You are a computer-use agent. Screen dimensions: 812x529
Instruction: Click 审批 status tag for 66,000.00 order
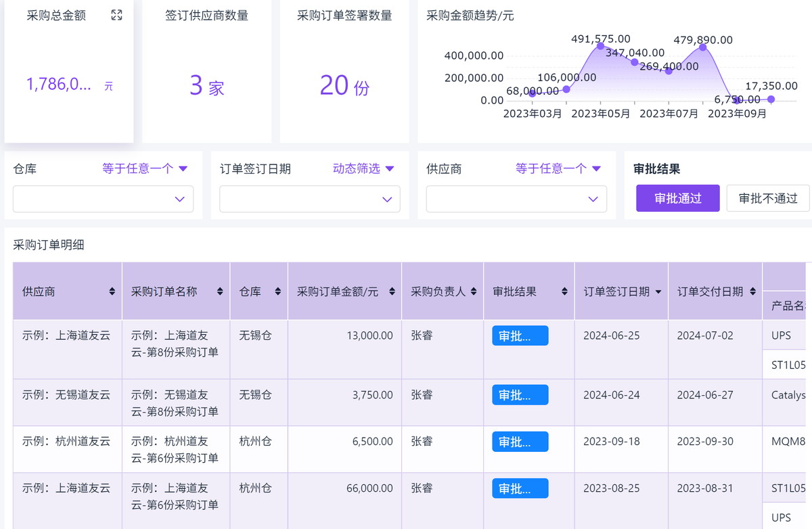[x=520, y=488]
